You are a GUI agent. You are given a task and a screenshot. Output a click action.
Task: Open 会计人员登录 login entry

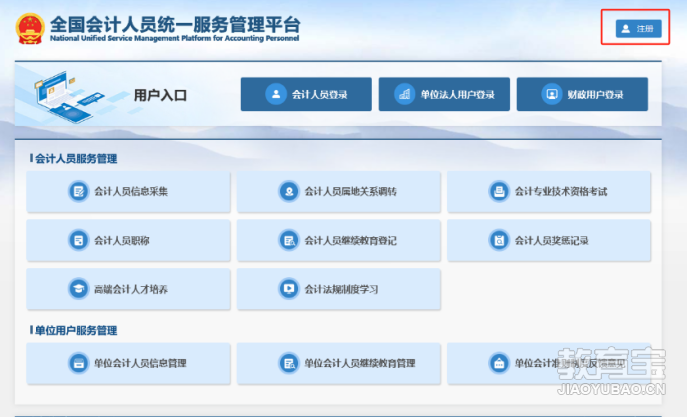coord(306,94)
